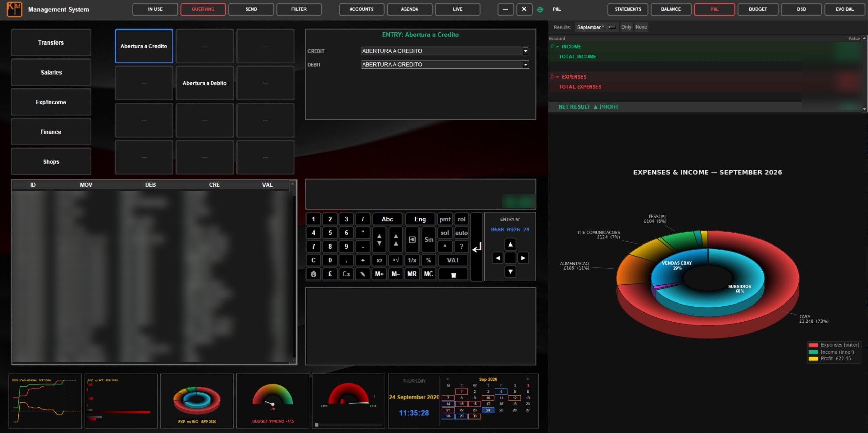The width and height of the screenshot is (868, 433).
Task: Go to next month in calendar
Action: click(528, 379)
